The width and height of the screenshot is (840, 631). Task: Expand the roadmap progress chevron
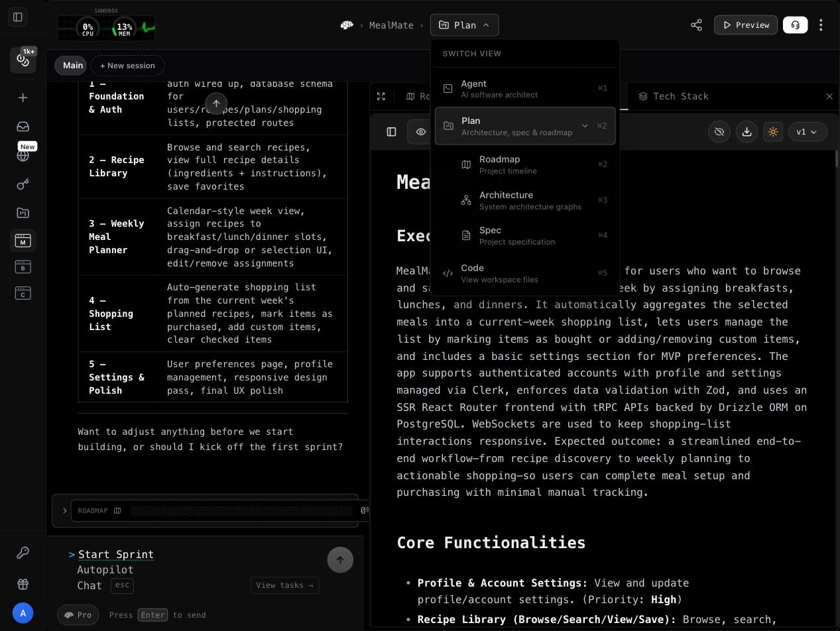pyautogui.click(x=64, y=511)
